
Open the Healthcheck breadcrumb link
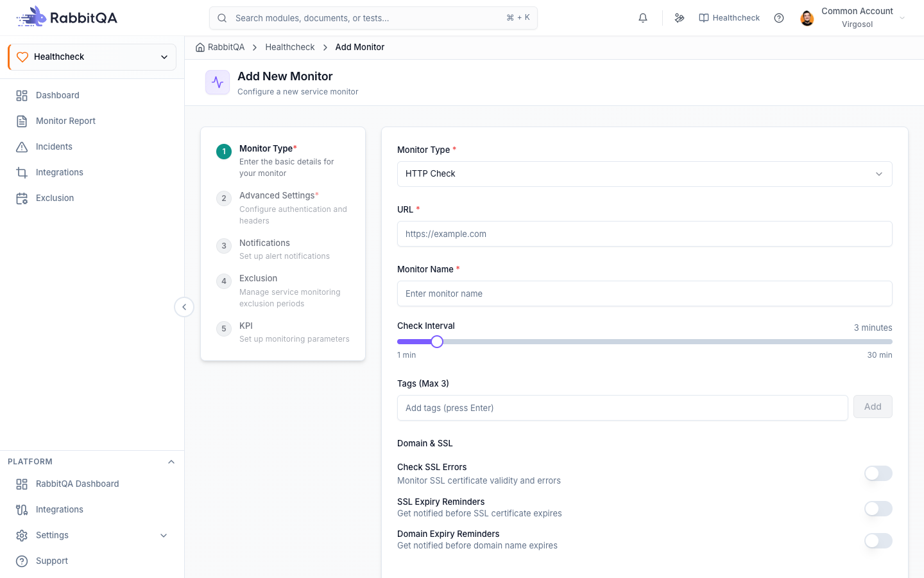click(290, 47)
